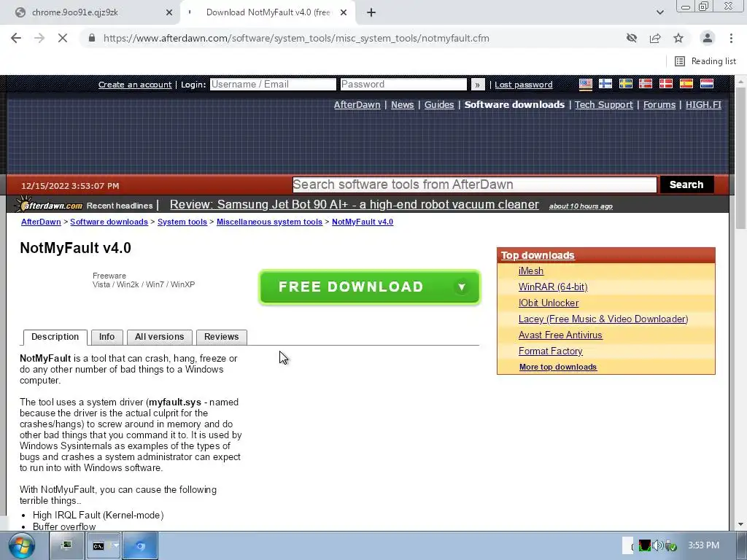Click the share page icon in the address bar
Viewport: 747px width, 560px height.
coord(655,38)
